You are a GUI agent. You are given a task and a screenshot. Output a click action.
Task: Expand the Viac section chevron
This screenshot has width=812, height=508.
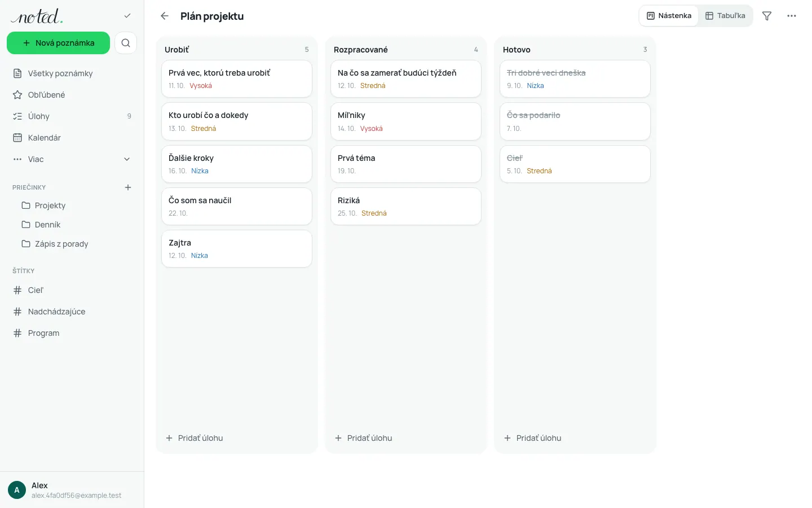pyautogui.click(x=127, y=159)
